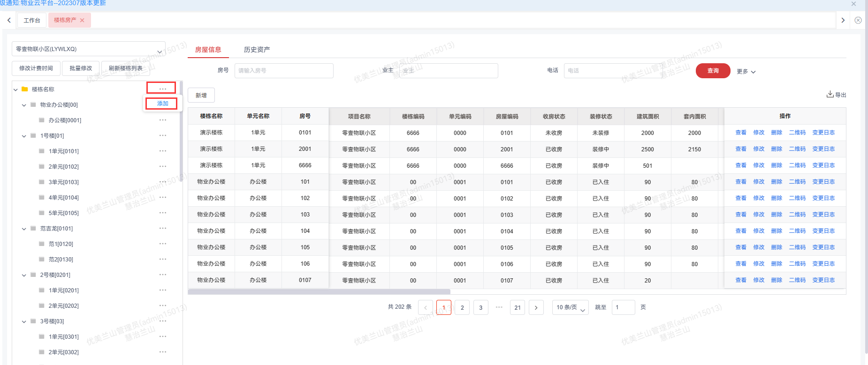Screen dimensions: 868x365
Task: Click the 房号 input field
Action: pos(283,71)
